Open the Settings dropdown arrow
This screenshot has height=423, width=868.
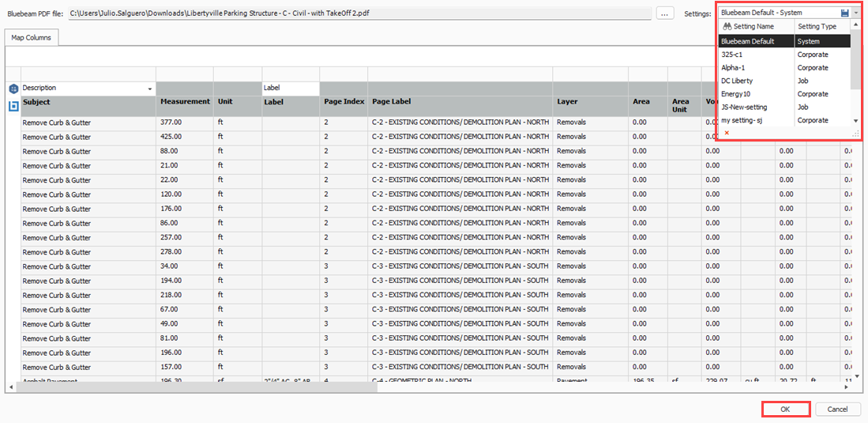(x=856, y=13)
